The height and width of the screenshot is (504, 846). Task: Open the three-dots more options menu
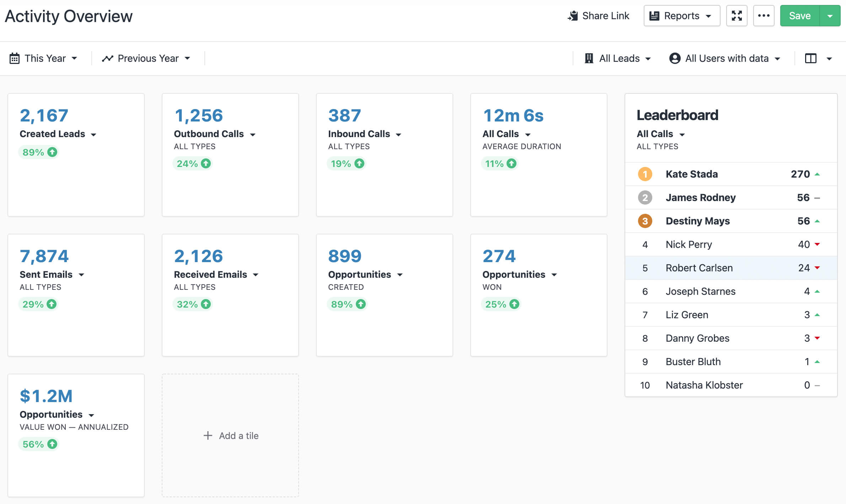point(764,16)
